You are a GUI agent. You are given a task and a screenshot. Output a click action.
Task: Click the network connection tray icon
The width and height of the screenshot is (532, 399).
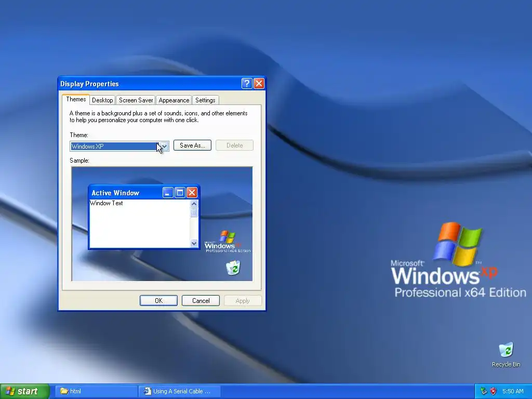[484, 391]
